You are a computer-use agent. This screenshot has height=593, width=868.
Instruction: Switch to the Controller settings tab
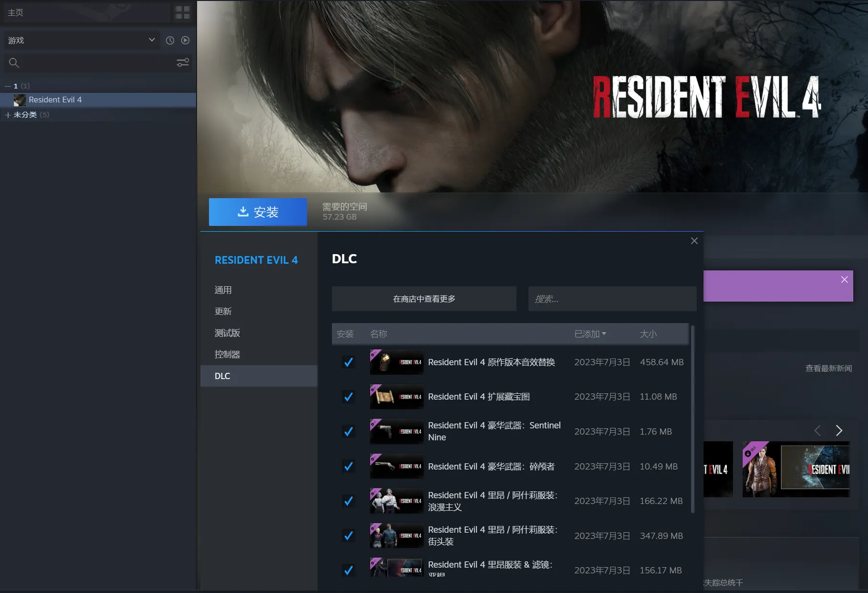[227, 354]
